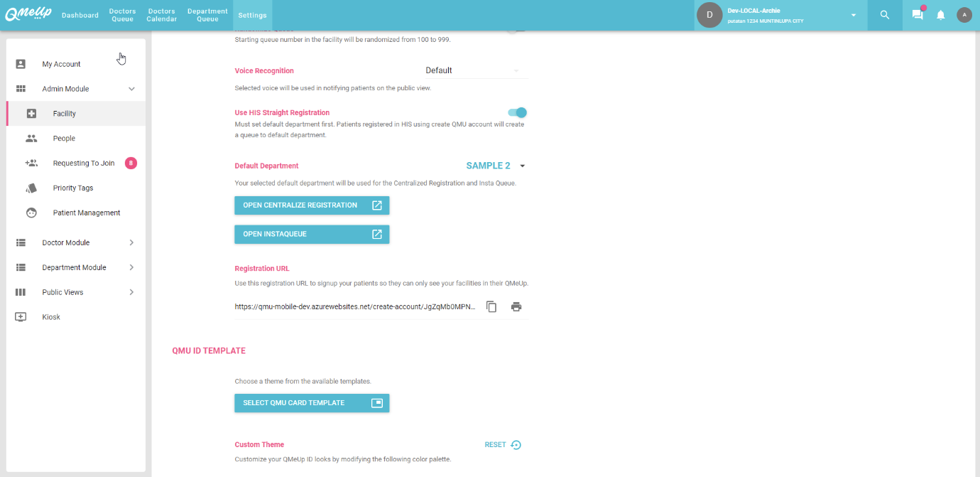Screen dimensions: 980x477
Task: Toggle the randomized queue switch at the top
Action: tap(518, 29)
